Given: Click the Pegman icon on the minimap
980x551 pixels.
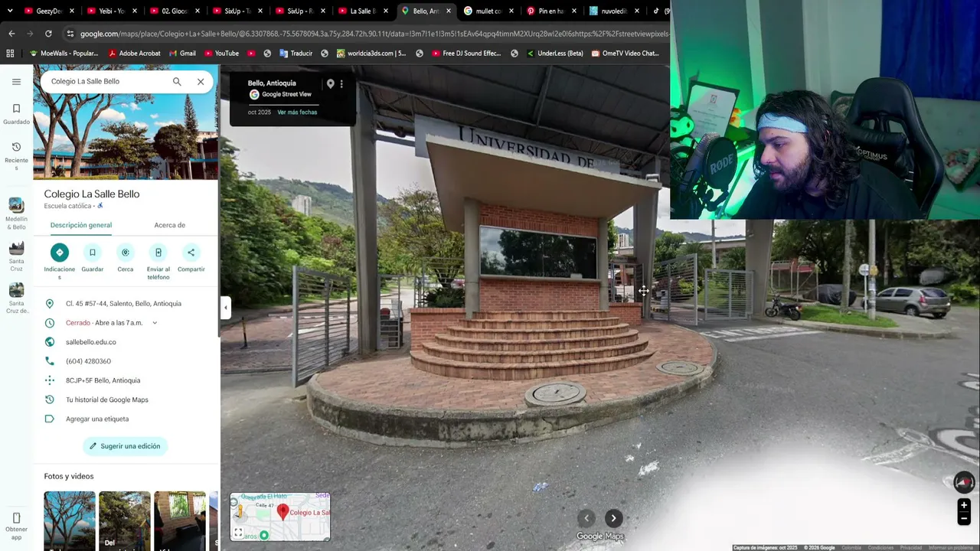Looking at the screenshot, I should click(x=239, y=511).
